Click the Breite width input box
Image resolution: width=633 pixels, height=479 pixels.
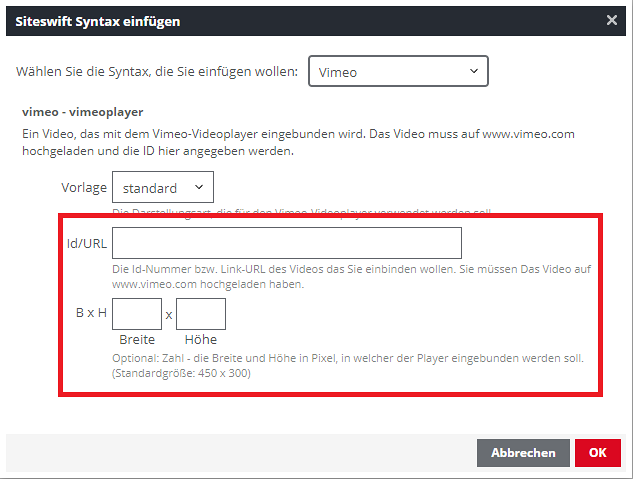137,314
